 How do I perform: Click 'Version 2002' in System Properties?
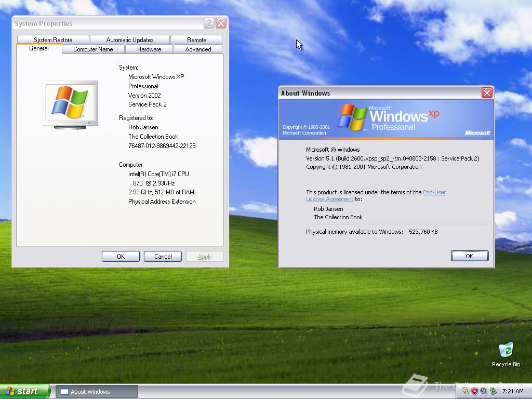144,96
